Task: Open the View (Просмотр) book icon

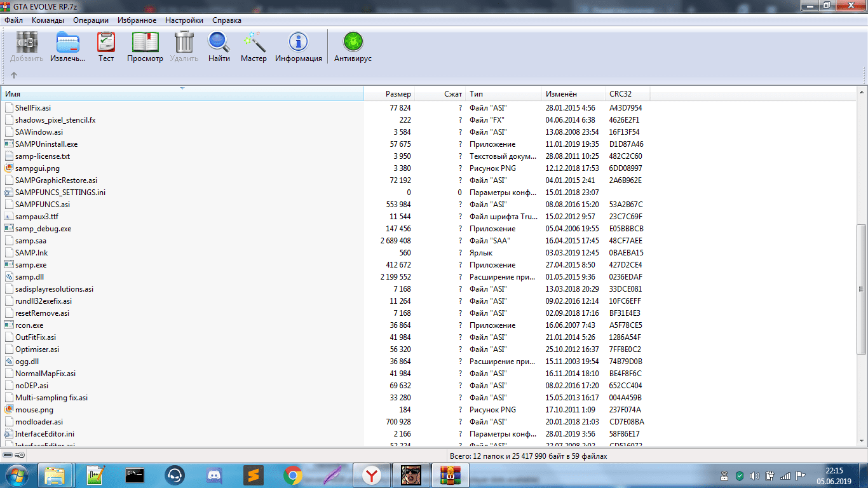Action: (145, 46)
